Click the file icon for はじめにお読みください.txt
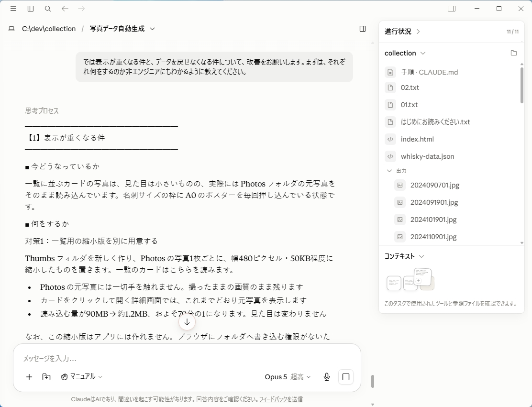Image resolution: width=532 pixels, height=407 pixels. coord(390,122)
